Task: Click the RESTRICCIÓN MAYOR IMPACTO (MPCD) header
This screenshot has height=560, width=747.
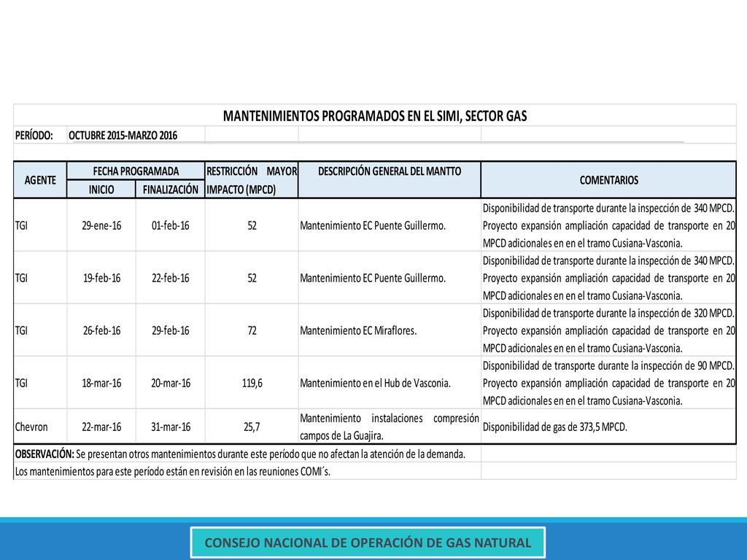Action: (252, 180)
